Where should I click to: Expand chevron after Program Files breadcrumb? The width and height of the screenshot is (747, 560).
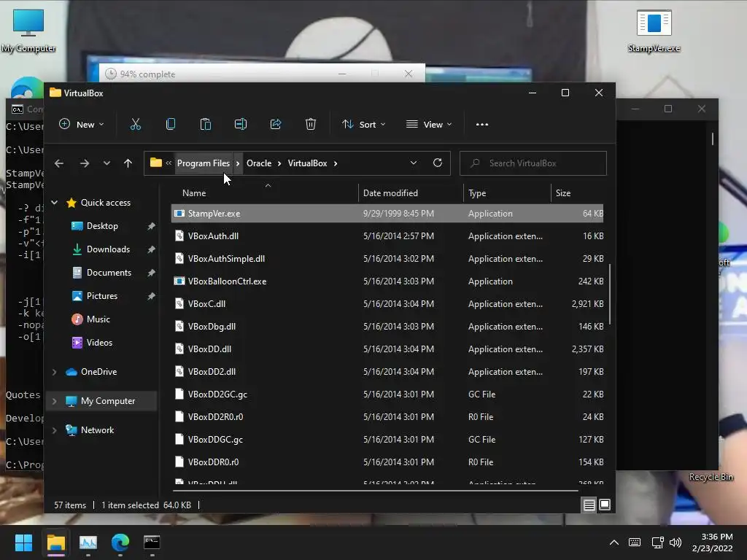point(238,163)
